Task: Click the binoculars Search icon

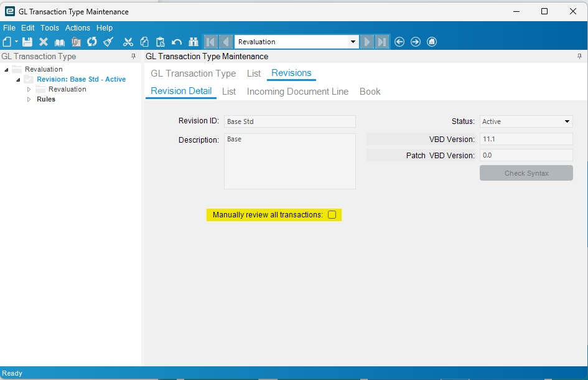Action: click(194, 42)
